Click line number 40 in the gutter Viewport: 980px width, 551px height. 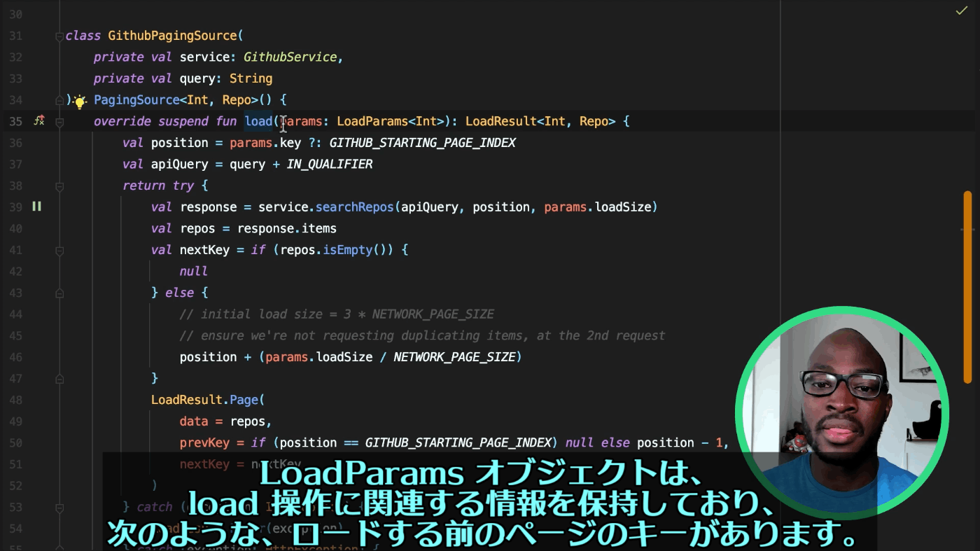pyautogui.click(x=15, y=228)
